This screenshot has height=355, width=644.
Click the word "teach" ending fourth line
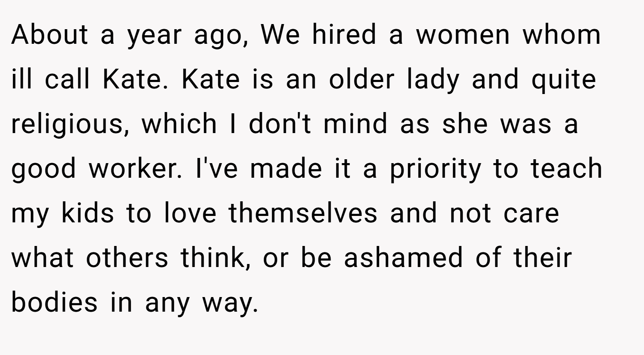pos(566,168)
